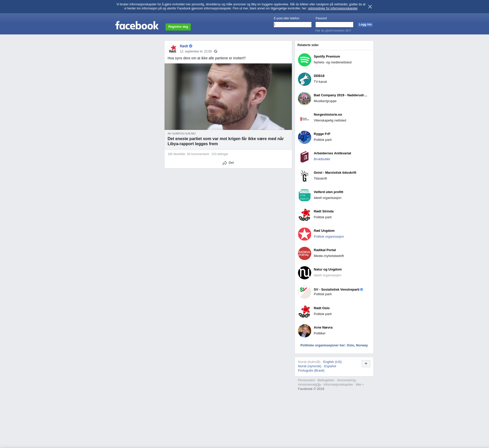This screenshot has height=448, width=489.
Task: Click the Politisk organisasjon category link
Action: [329, 237]
